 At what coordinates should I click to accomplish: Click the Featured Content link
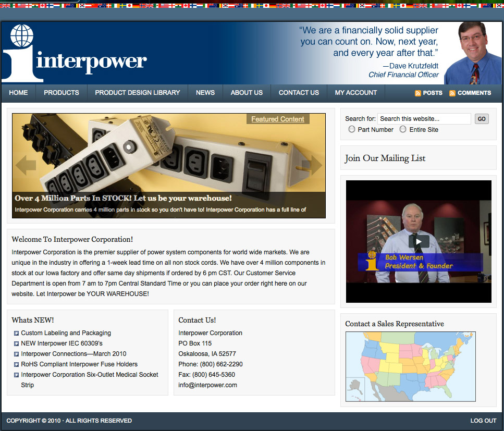click(278, 119)
